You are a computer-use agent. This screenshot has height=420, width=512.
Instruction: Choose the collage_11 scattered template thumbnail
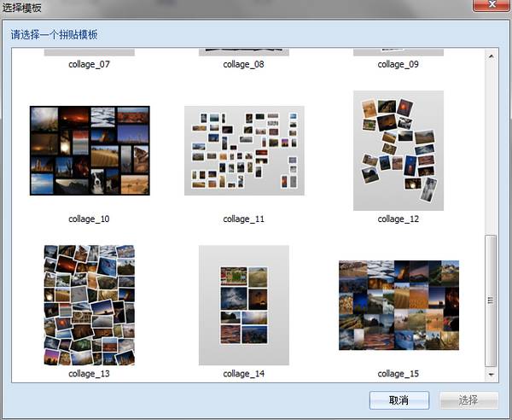pos(244,150)
